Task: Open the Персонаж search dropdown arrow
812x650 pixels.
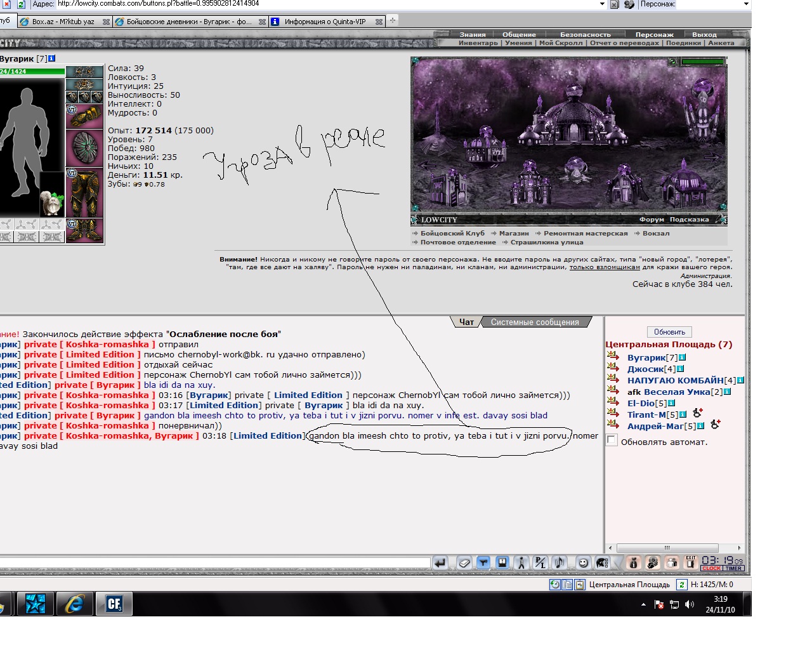Action: pyautogui.click(x=746, y=4)
